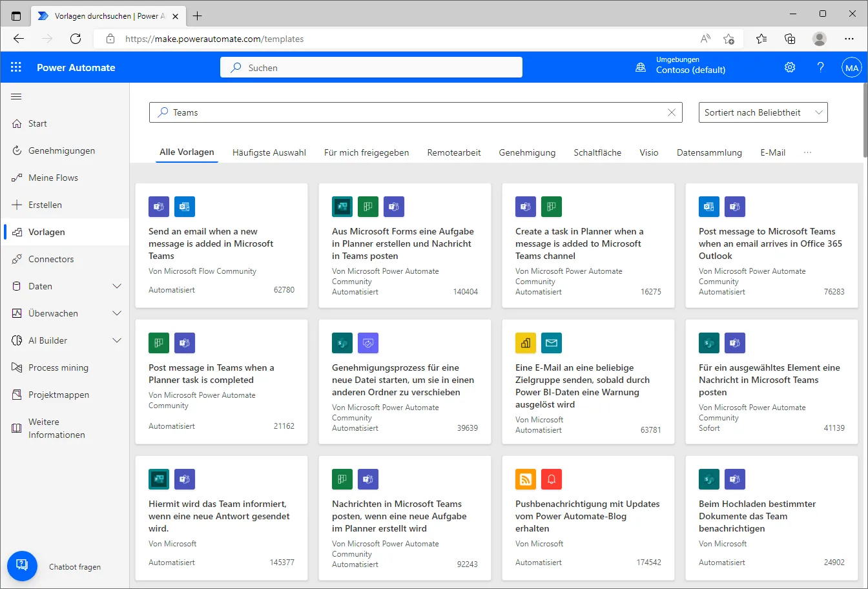Click the Start home icon in sidebar

click(x=17, y=123)
